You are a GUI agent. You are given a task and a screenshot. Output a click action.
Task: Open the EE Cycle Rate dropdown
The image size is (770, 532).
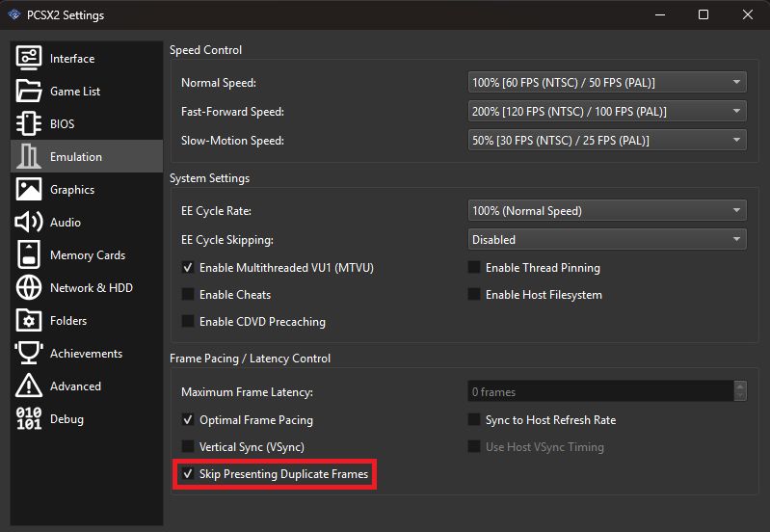607,211
